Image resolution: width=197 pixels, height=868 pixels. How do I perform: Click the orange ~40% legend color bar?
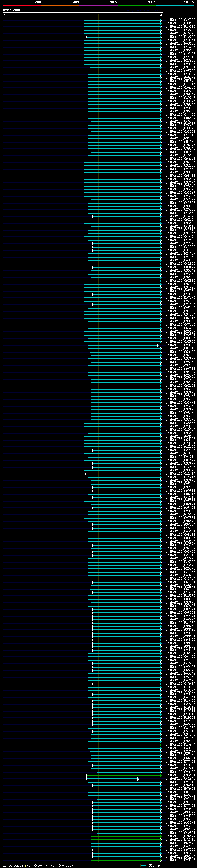pos(60,6)
